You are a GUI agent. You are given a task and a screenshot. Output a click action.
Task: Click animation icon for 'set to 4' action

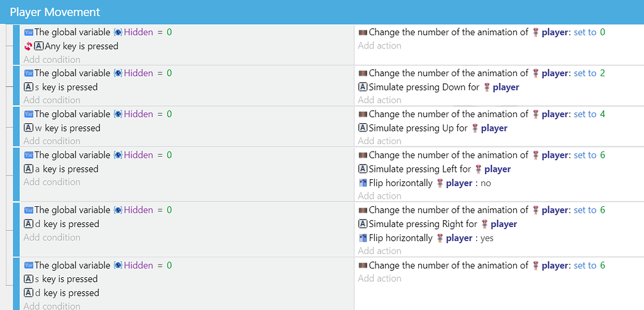(x=363, y=114)
